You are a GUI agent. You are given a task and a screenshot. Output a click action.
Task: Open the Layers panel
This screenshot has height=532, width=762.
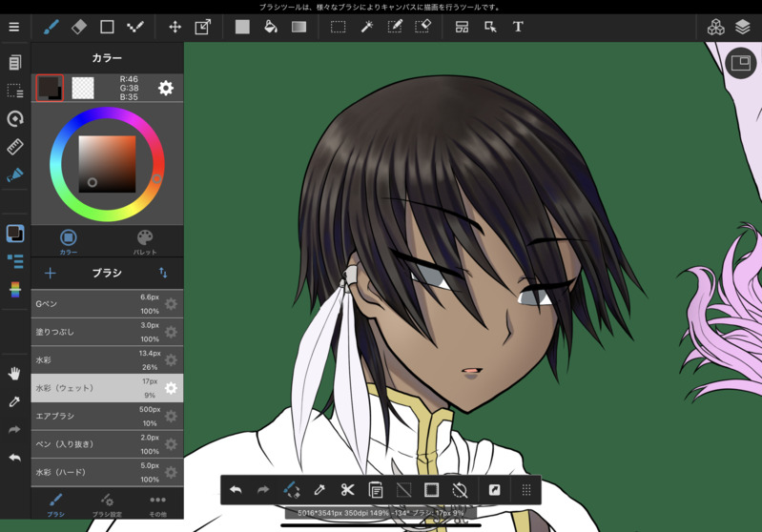[743, 28]
